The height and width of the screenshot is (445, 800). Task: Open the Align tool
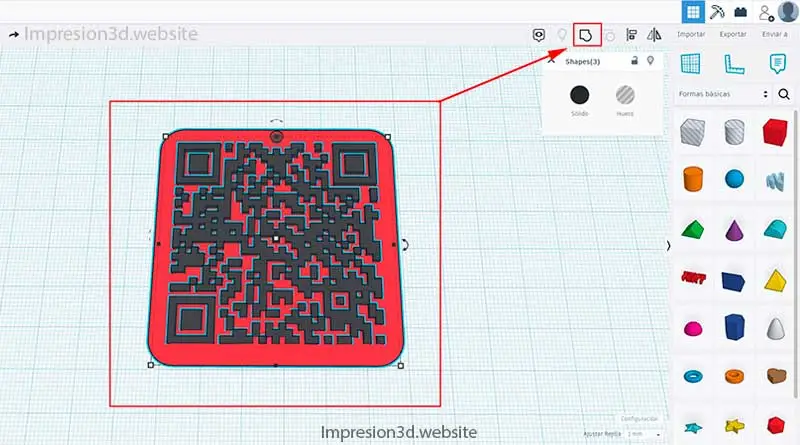pyautogui.click(x=632, y=35)
